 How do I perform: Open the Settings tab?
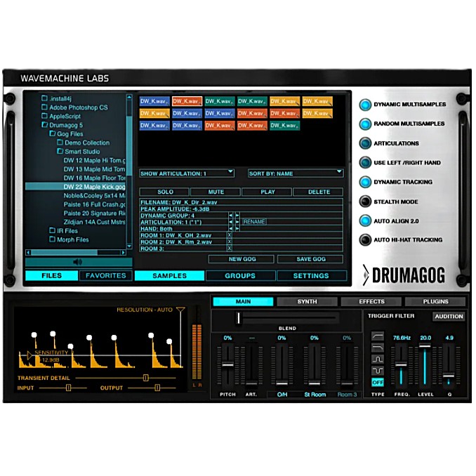(311, 276)
